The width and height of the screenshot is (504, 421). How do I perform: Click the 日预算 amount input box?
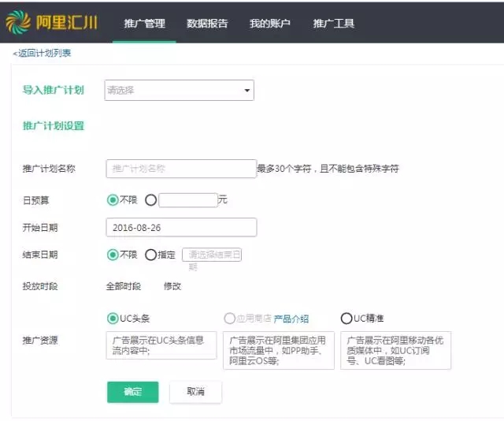point(187,200)
